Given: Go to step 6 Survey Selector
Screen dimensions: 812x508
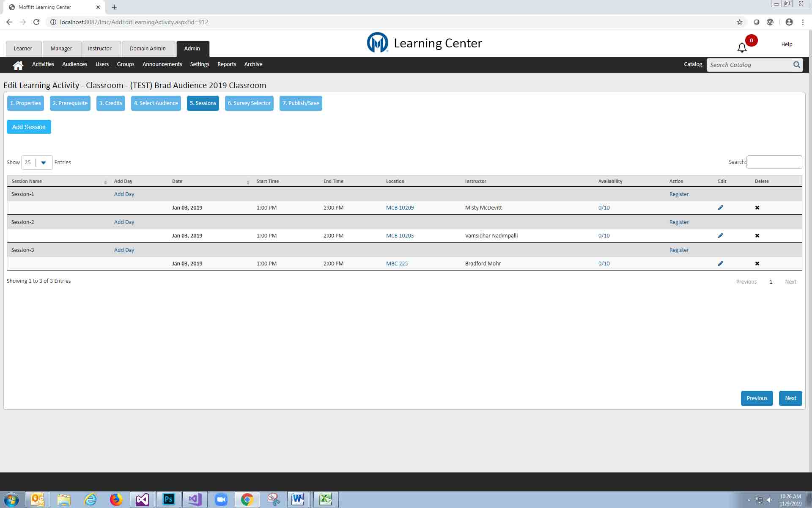Looking at the screenshot, I should 249,103.
